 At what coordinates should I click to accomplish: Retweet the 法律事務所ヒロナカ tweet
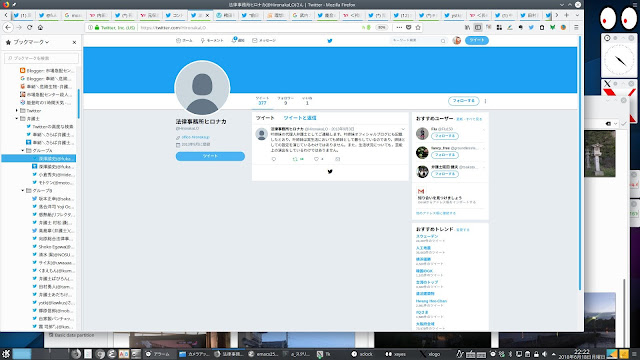pos(295,159)
